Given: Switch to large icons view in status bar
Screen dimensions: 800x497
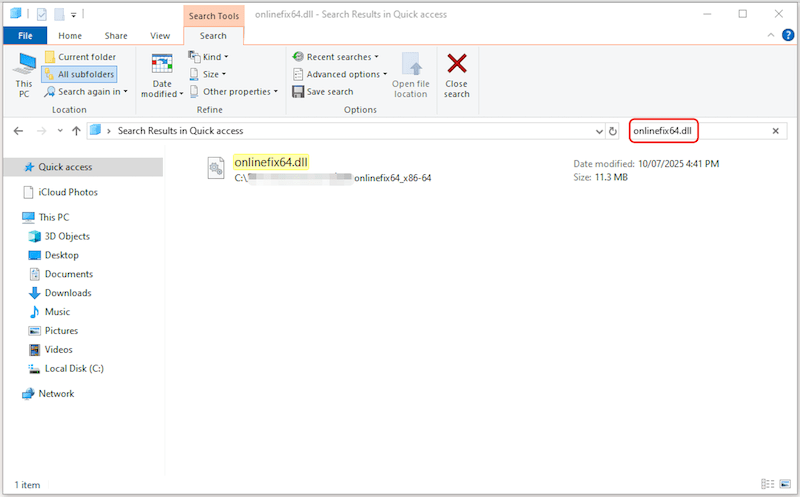Looking at the screenshot, I should (784, 484).
